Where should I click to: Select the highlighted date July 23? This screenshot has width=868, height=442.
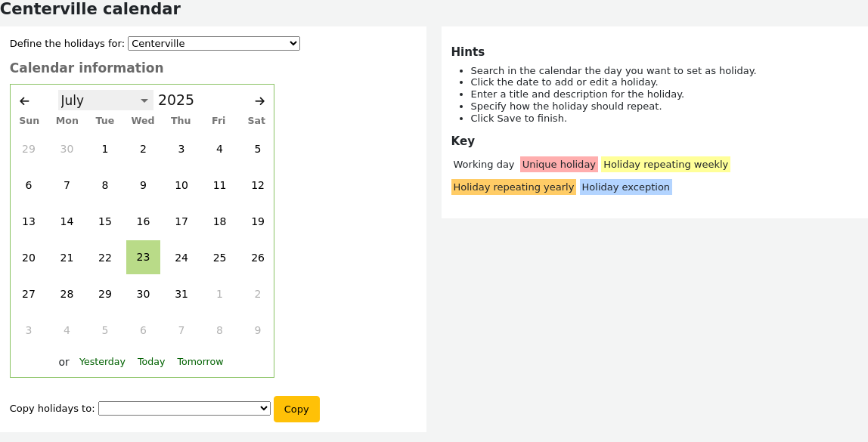(143, 258)
